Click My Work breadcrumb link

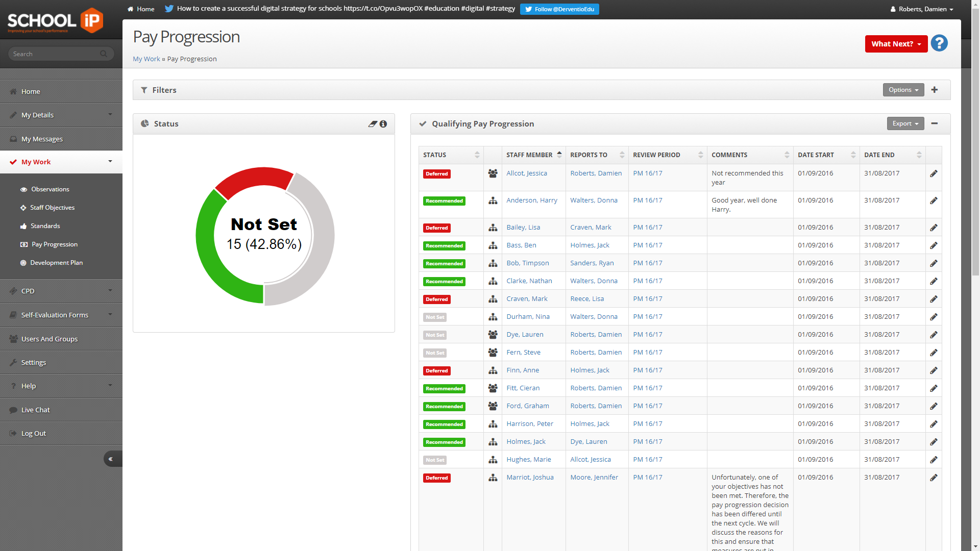coord(146,59)
